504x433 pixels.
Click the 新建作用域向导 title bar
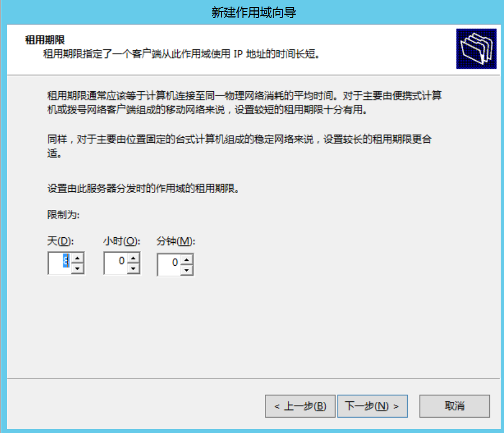pos(253,13)
